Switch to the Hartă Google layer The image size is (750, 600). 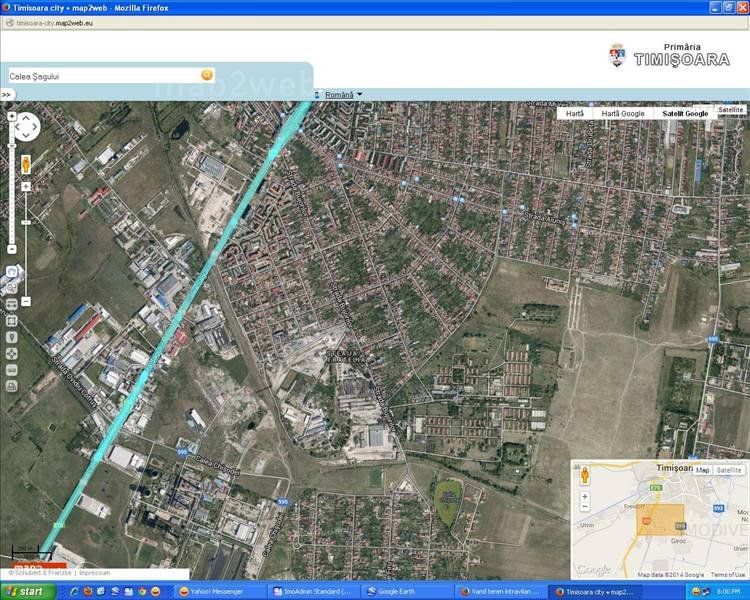point(623,114)
